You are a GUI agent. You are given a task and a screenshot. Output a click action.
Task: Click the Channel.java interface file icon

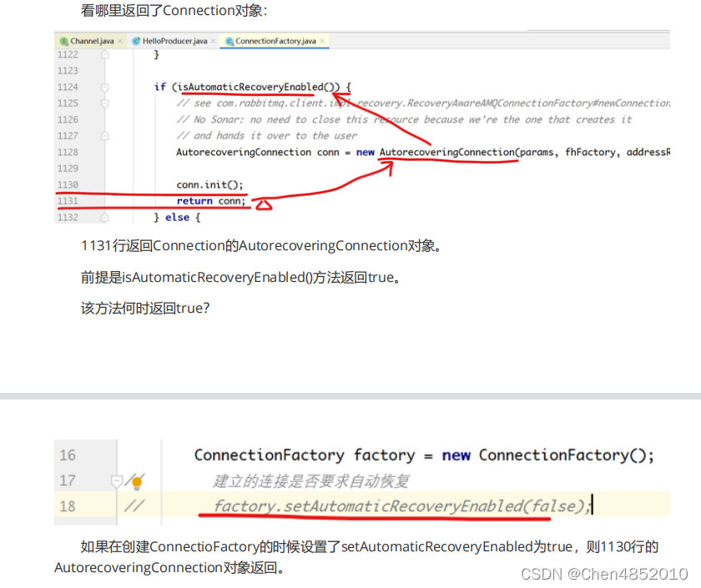64,41
